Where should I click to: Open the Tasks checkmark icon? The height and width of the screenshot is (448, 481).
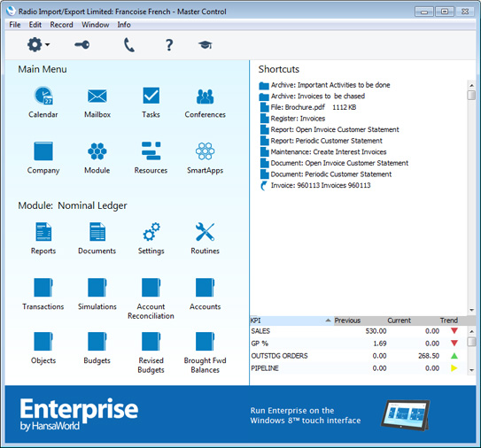point(151,96)
